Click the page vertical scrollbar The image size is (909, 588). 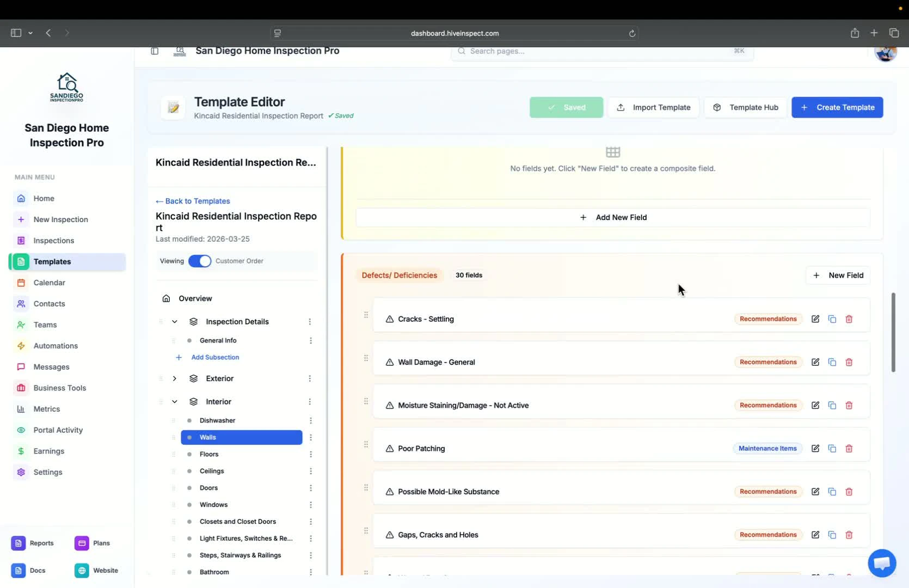tap(893, 332)
